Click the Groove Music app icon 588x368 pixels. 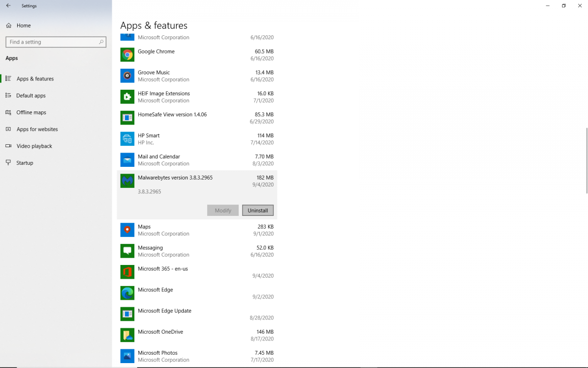[x=127, y=76]
